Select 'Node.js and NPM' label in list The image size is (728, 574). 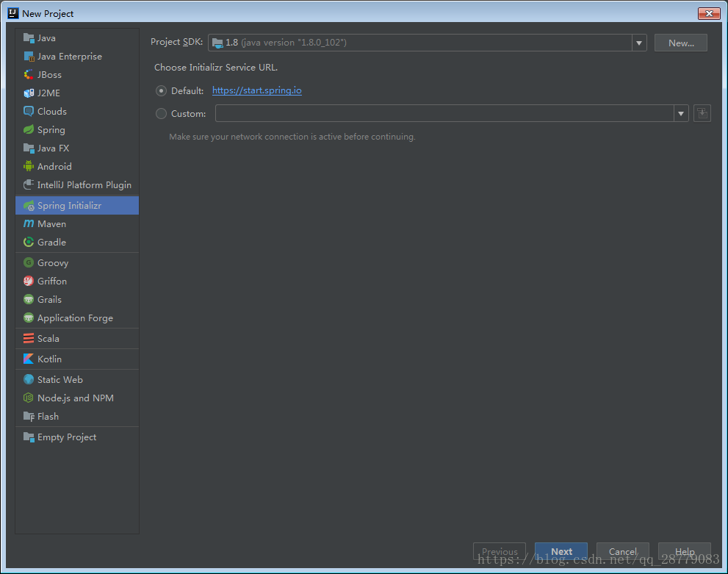pos(76,398)
